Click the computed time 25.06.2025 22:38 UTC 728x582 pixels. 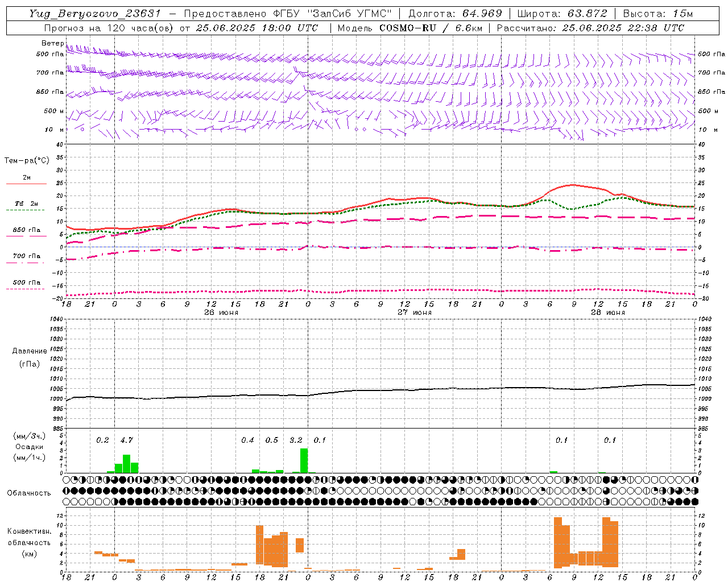point(623,28)
